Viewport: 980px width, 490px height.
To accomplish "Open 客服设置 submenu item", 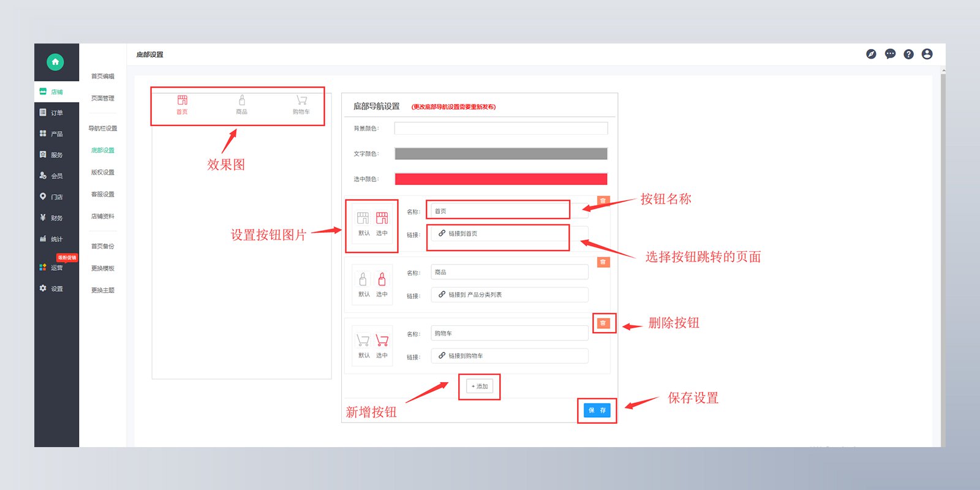I will coord(103,194).
